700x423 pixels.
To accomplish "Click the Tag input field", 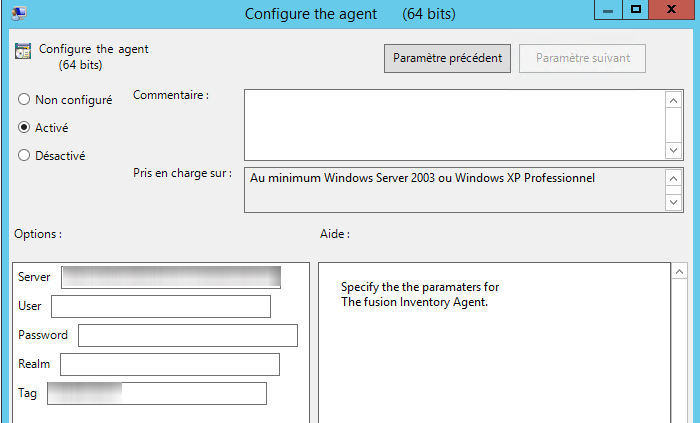I will click(157, 393).
